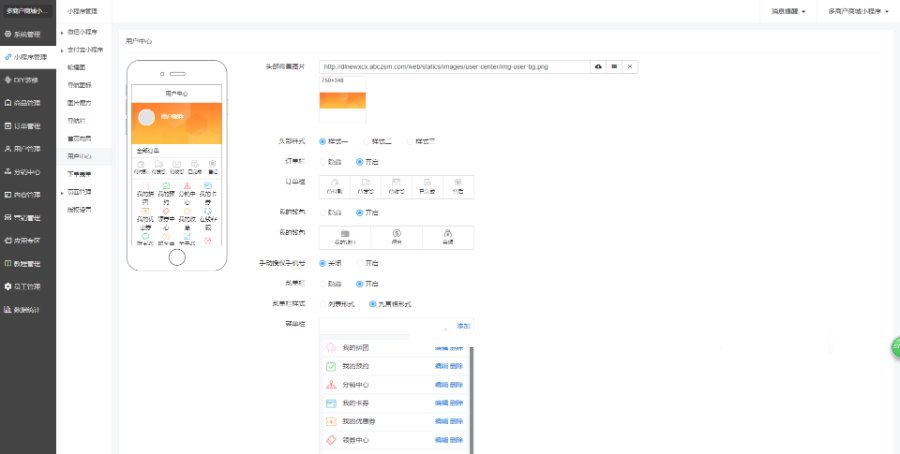Click the first order bar icon tile
Screen dimensions: 900x454
click(334, 186)
